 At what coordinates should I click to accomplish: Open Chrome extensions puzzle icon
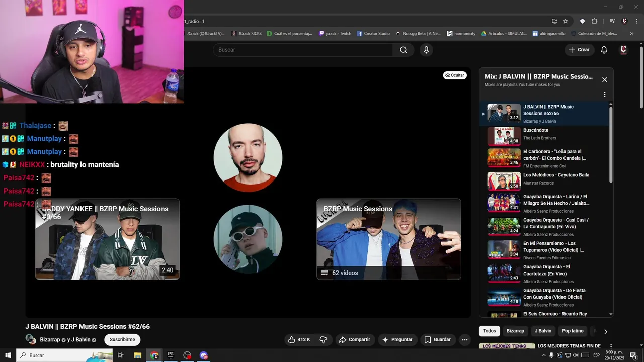594,21
